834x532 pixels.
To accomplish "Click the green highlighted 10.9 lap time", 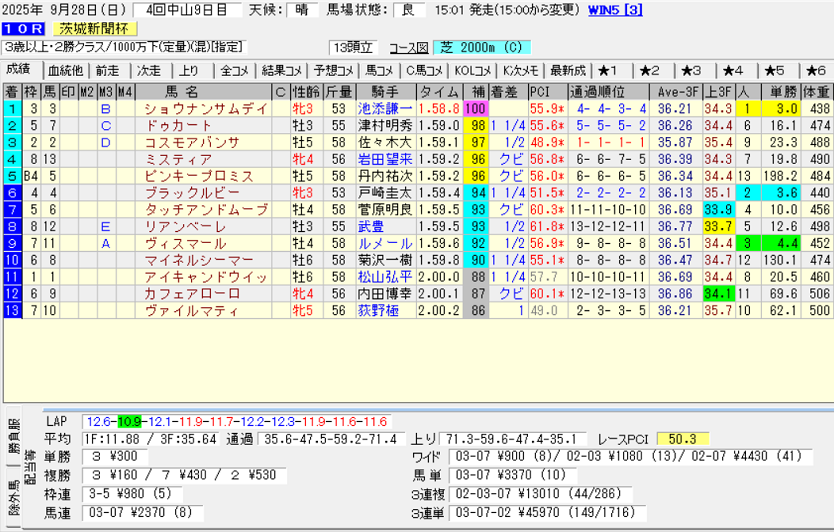I will click(130, 421).
